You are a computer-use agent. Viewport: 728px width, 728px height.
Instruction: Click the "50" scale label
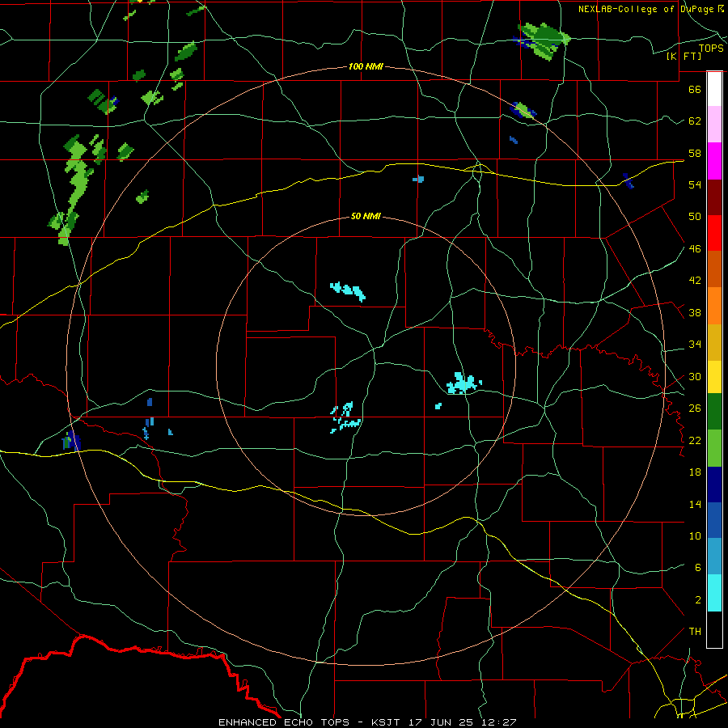tap(695, 216)
